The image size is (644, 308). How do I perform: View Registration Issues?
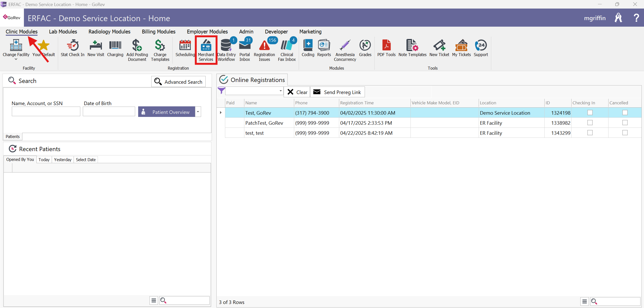tap(264, 50)
